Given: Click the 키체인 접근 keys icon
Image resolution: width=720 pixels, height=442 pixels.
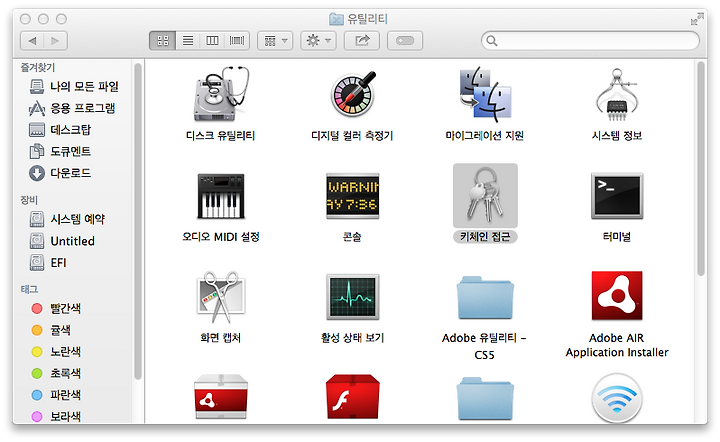Looking at the screenshot, I should [485, 195].
